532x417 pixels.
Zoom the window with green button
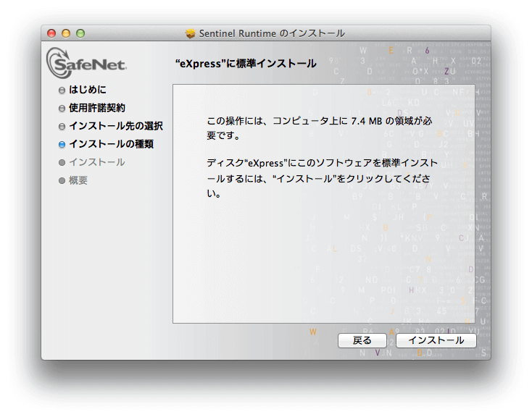(x=80, y=33)
